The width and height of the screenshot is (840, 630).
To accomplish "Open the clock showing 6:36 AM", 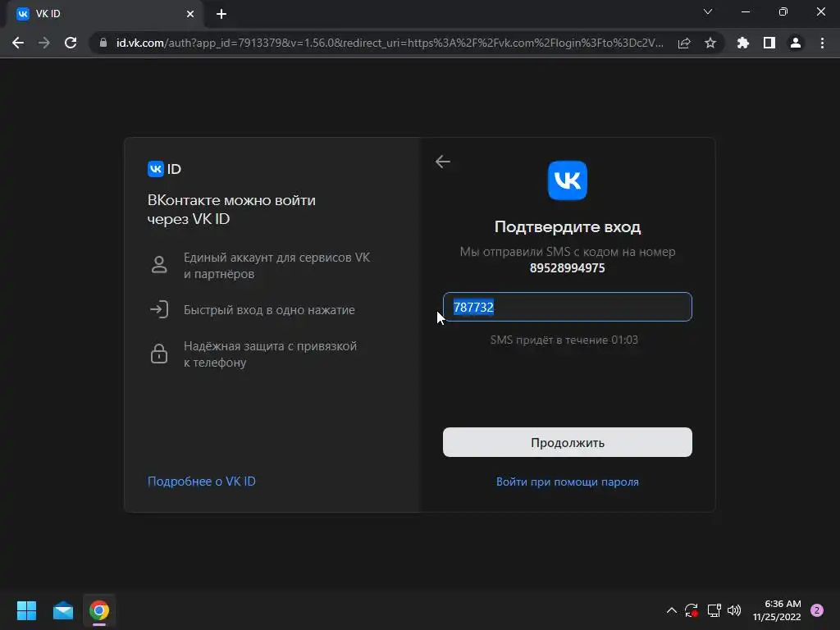I will (x=777, y=610).
